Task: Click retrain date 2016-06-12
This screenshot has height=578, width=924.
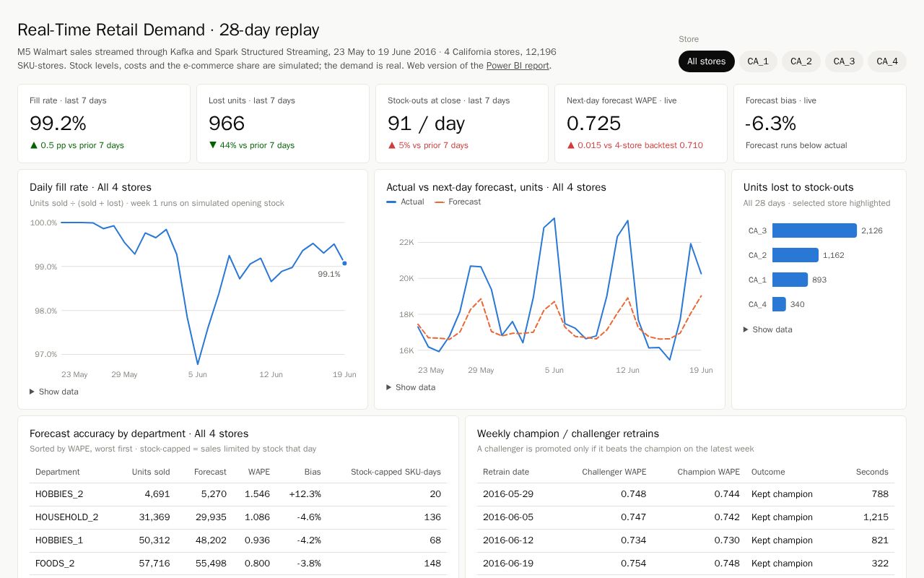Action: pyautogui.click(x=508, y=540)
